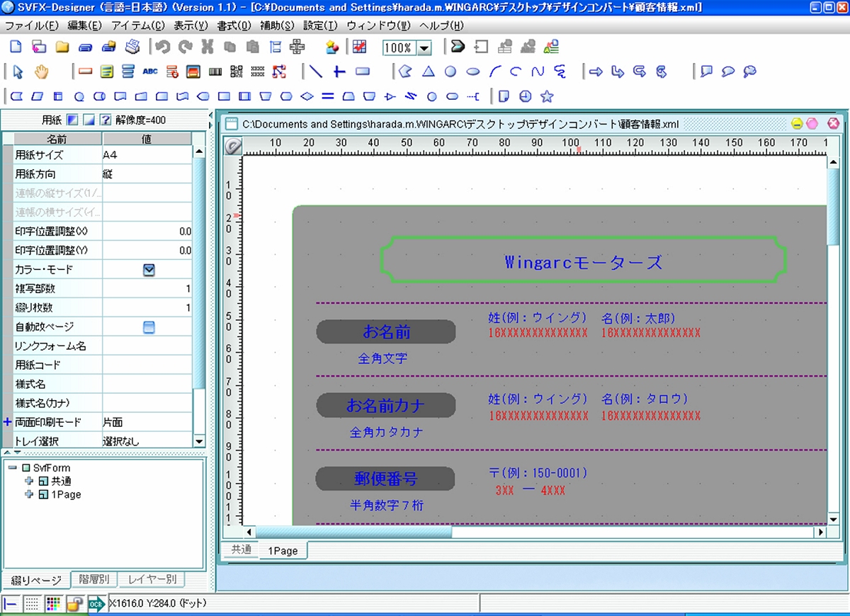Select the ABC fixed text tool

point(150,72)
